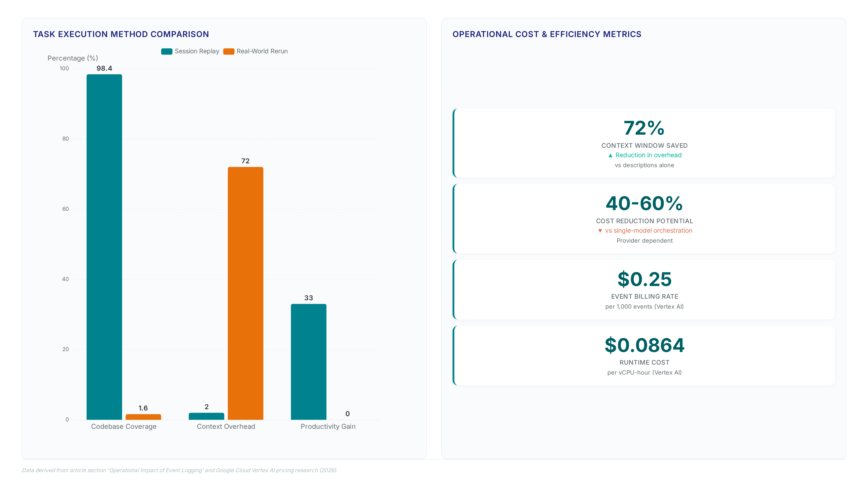
Task: Click the Task Execution Method Comparison heading
Action: (121, 34)
